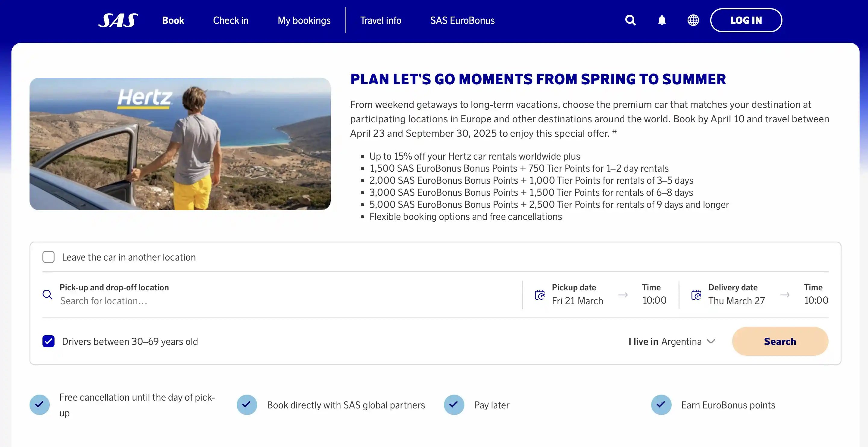The image size is (868, 447).
Task: Open the Check in menu
Action: [x=231, y=20]
